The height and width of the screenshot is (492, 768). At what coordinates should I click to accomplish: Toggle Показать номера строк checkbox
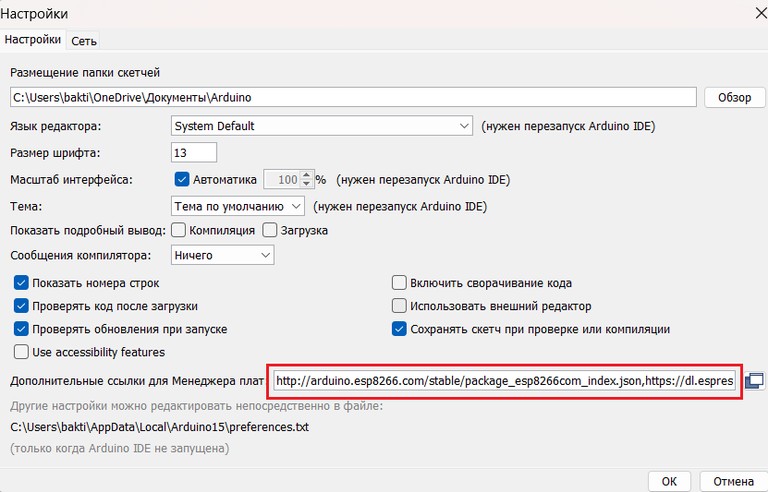pos(21,283)
